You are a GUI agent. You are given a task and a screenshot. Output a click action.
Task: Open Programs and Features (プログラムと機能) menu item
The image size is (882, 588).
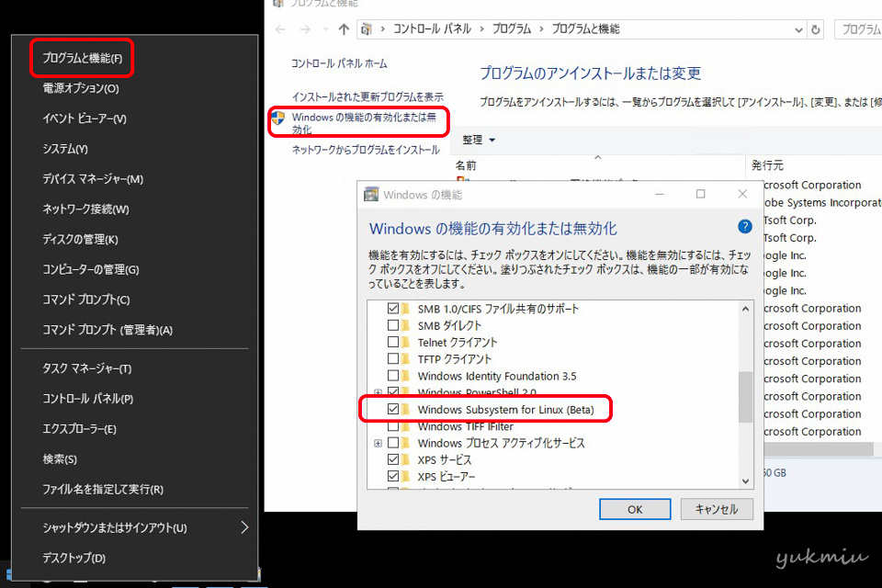click(82, 58)
